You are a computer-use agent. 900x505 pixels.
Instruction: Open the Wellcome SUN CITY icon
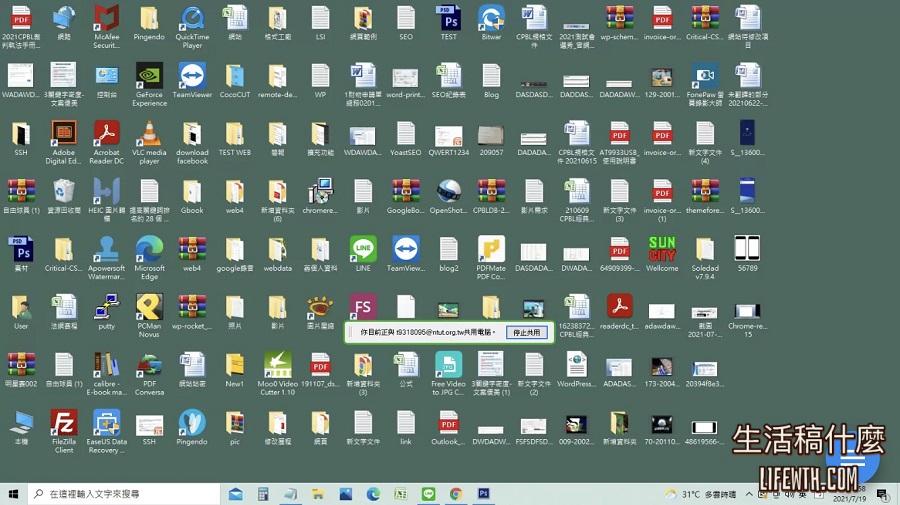click(662, 254)
